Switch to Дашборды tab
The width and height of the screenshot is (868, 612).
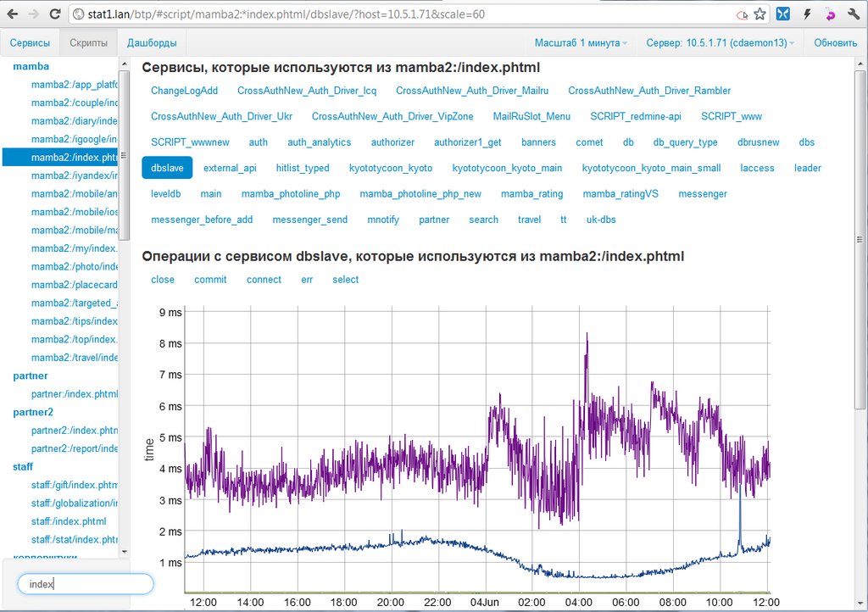coord(152,42)
